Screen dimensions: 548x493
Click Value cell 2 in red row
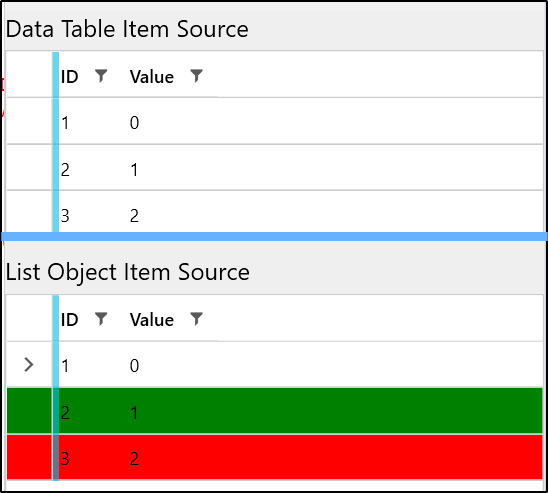(x=135, y=459)
